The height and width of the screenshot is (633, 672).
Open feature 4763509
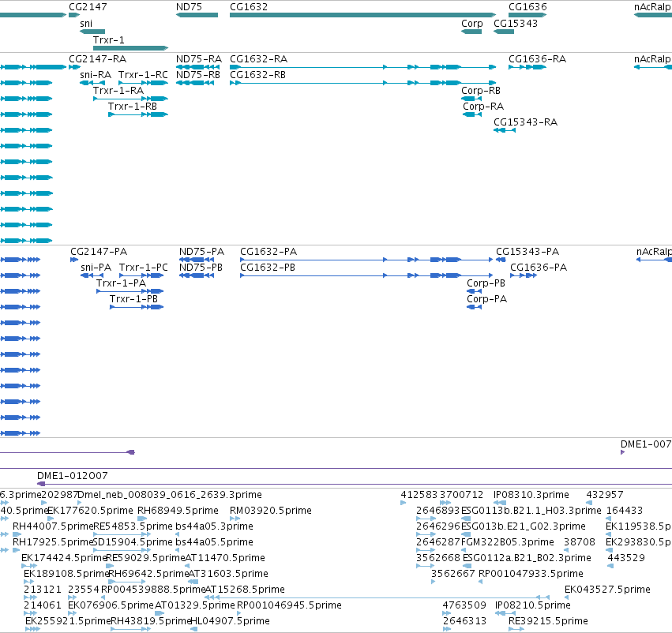coord(464,605)
